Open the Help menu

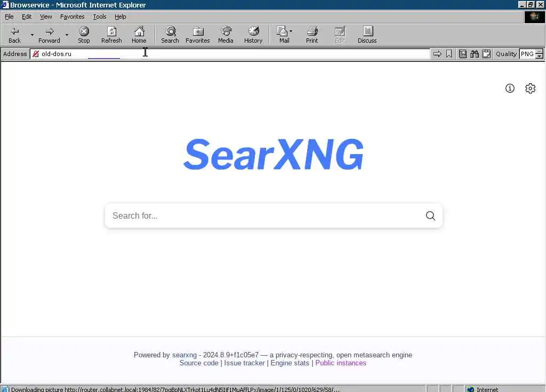pos(120,17)
